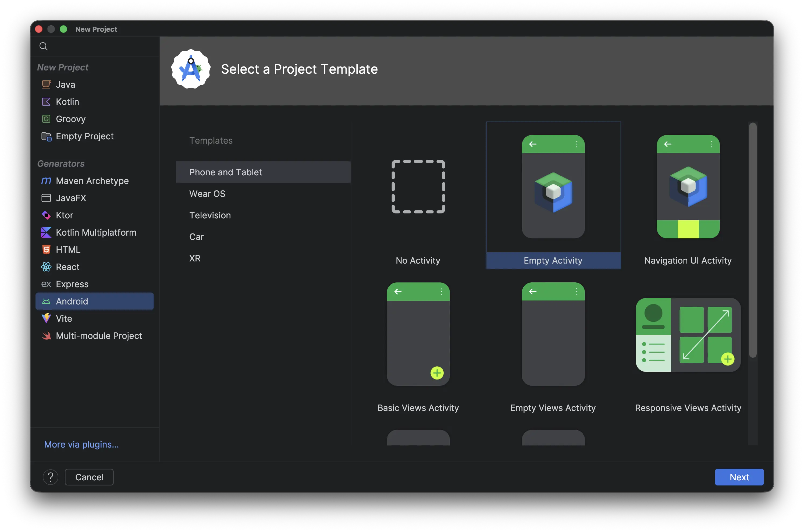
Task: Select Maven Archetype generator
Action: pyautogui.click(x=95, y=181)
